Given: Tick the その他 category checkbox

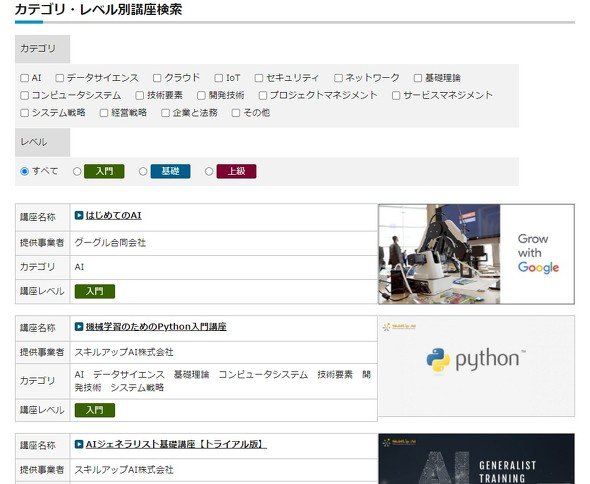Looking at the screenshot, I should click(236, 113).
